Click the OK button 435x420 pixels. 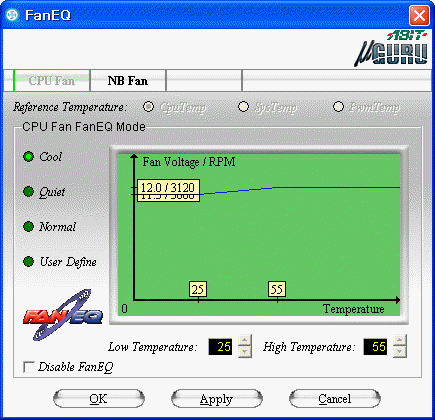pyautogui.click(x=99, y=398)
